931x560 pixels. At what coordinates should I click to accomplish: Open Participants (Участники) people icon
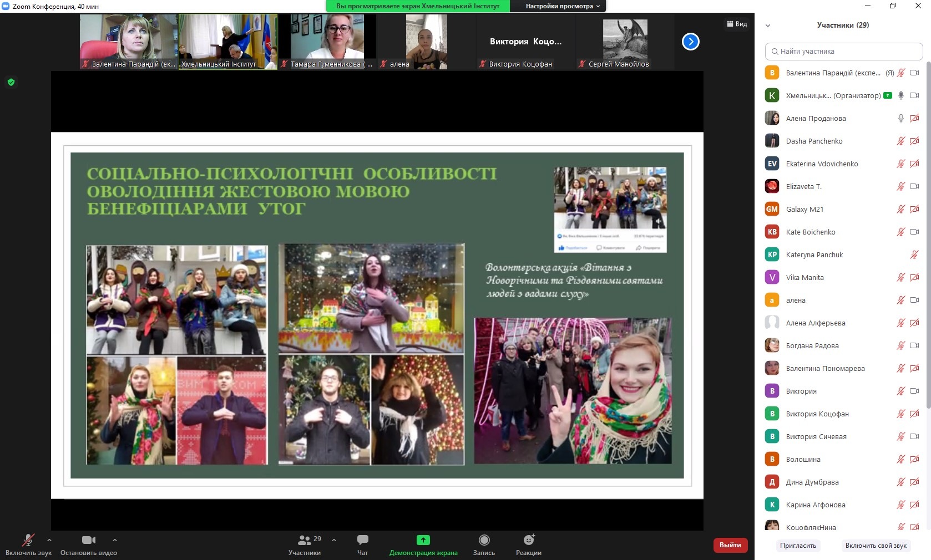pyautogui.click(x=305, y=540)
